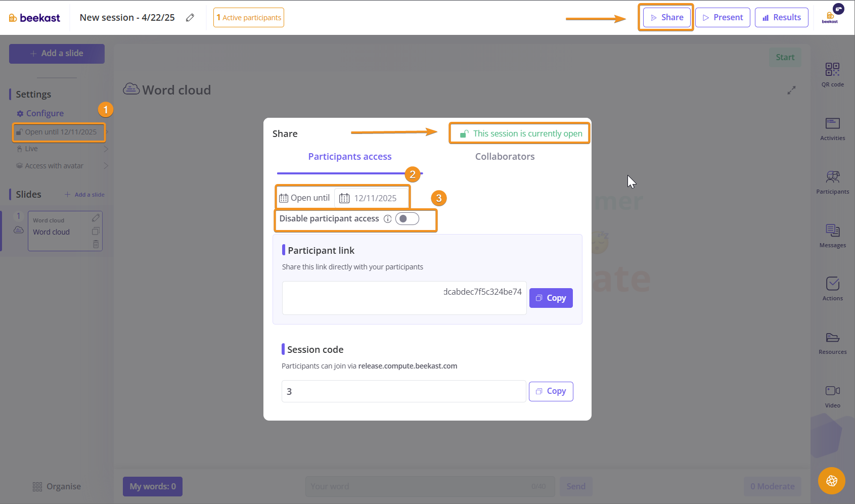Switch to the Collaborators tab
The height and width of the screenshot is (504, 855).
(x=505, y=157)
